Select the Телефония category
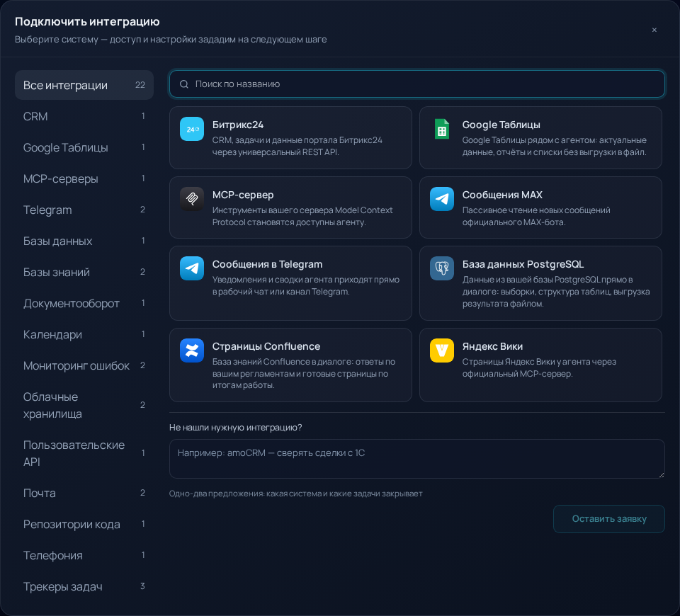The height and width of the screenshot is (616, 680). pyautogui.click(x=84, y=555)
